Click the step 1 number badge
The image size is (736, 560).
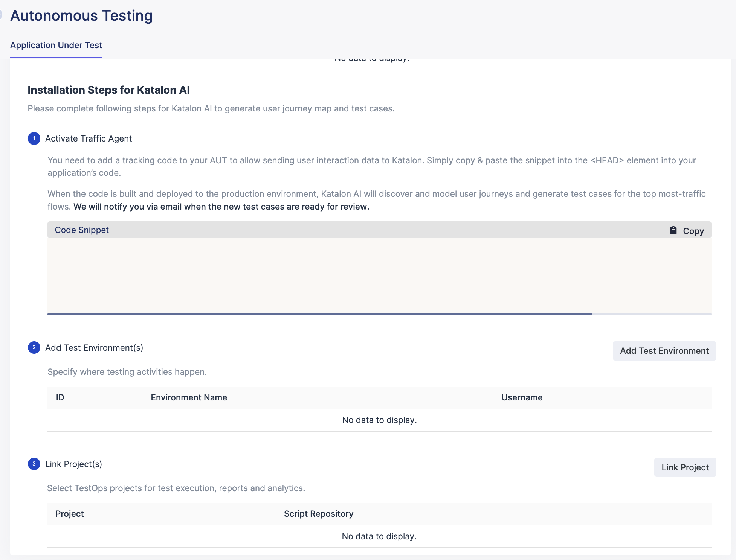coord(34,138)
